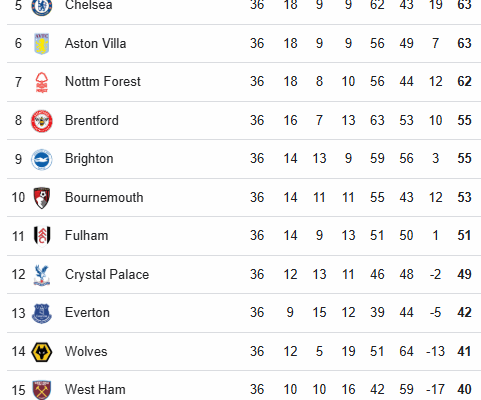Click the Brentford team name

92,120
